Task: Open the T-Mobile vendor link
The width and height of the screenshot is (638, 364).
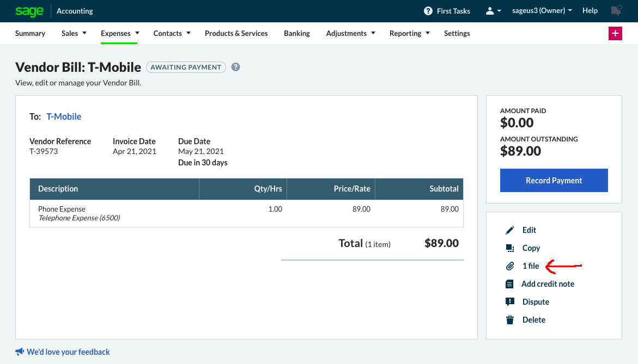Action: pos(64,116)
